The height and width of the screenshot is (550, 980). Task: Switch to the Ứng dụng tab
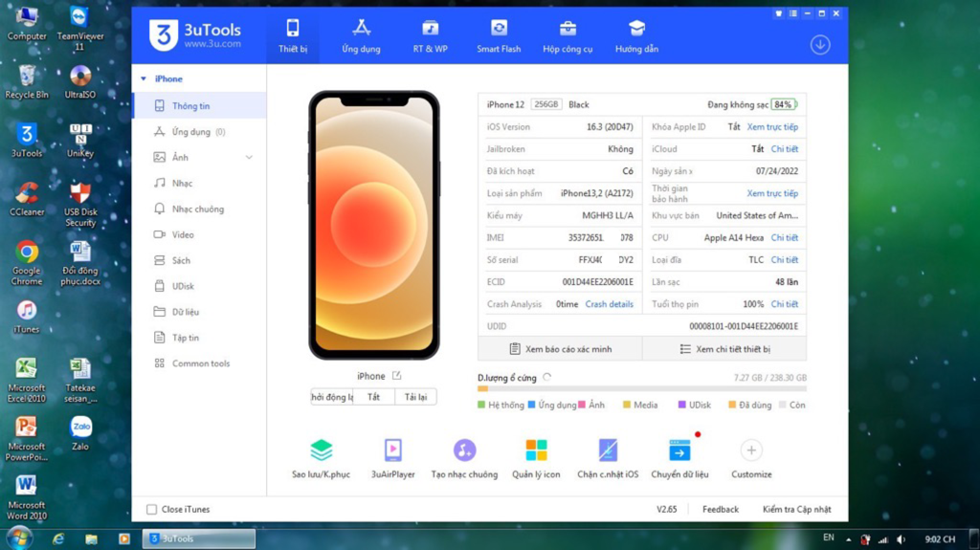click(361, 36)
